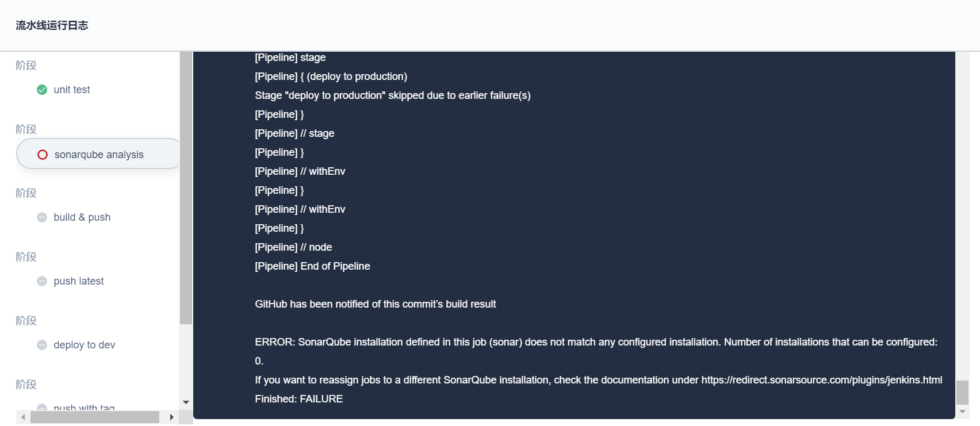Click the green success icon beside unit test
The height and width of the screenshot is (426, 980).
click(x=42, y=90)
